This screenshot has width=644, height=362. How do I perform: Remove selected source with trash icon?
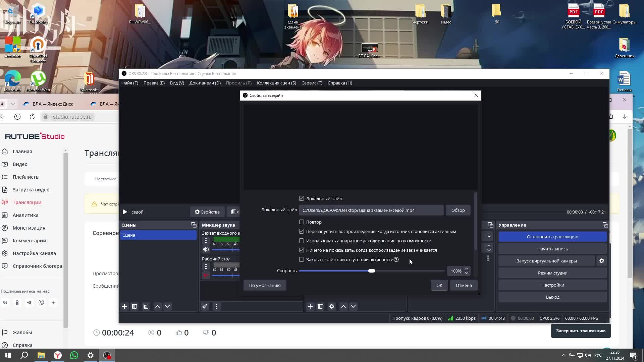[320, 306]
